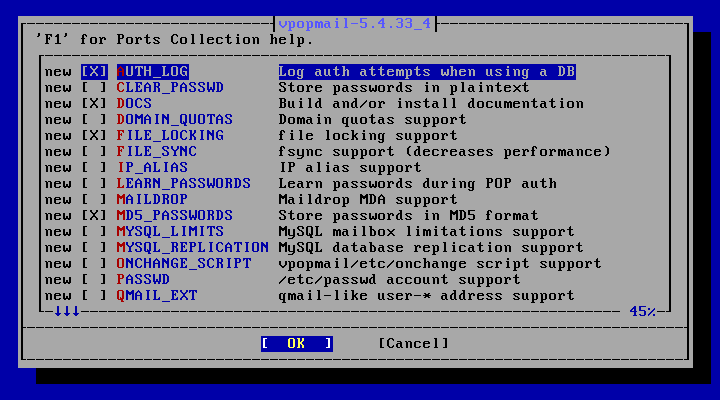Click the vpopmail-5.4.33_4 dialog title
720x400 pixels.
355,23
